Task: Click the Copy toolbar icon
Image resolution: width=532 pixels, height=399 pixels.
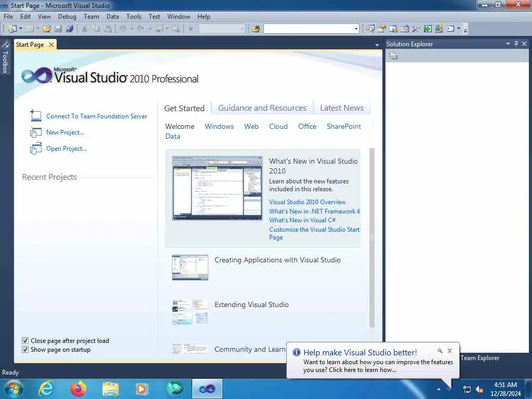Action: click(x=96, y=29)
